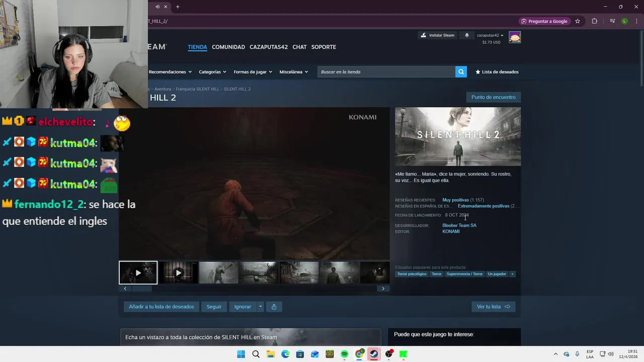Click the Ignorar button
Image resolution: width=644 pixels, height=362 pixels.
pos(243,307)
